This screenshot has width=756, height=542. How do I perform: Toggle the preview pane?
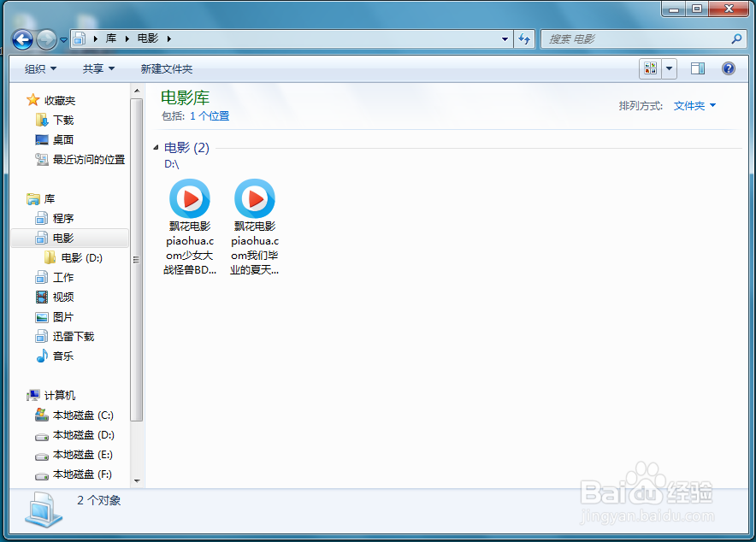(x=697, y=68)
